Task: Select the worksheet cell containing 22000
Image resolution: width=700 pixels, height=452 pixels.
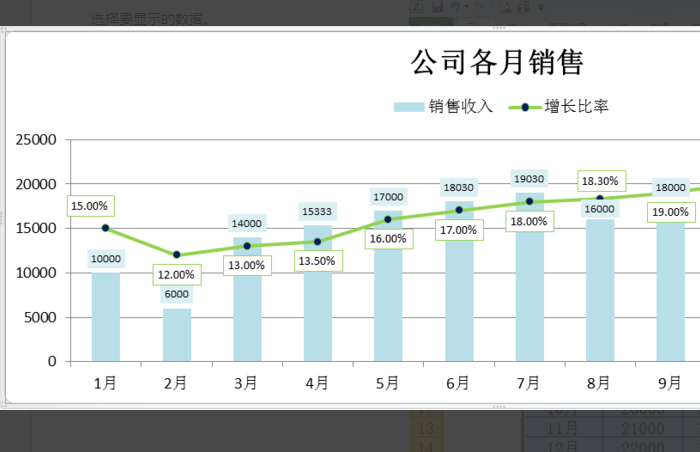Action: [x=643, y=445]
